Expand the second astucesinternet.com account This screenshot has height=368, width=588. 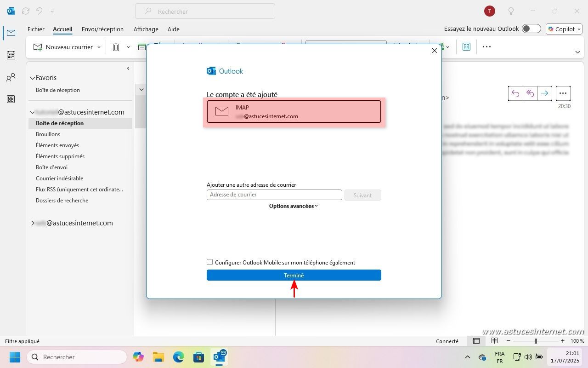tap(33, 223)
